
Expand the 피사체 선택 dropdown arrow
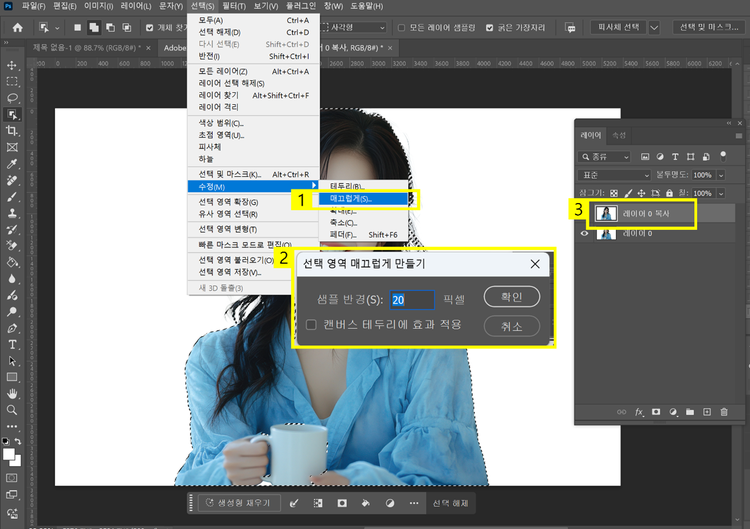[x=654, y=28]
